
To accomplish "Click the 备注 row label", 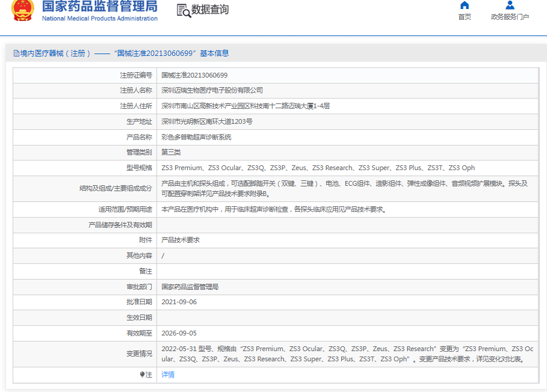I will coord(146,271).
